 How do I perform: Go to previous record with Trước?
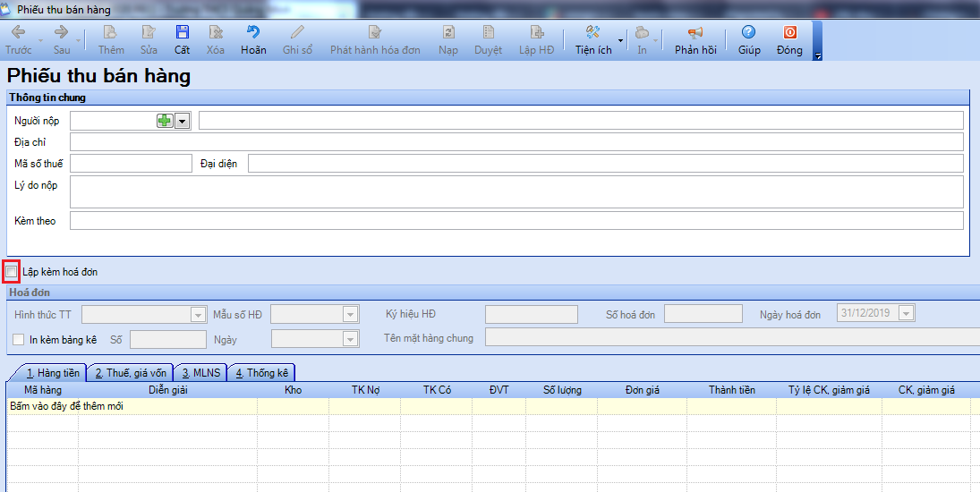pyautogui.click(x=18, y=39)
